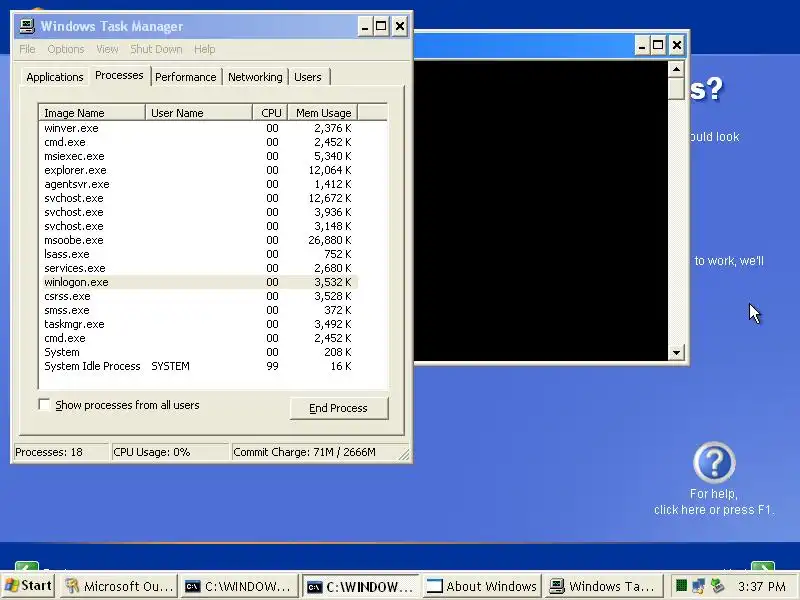Select the smss.exe process

198,310
